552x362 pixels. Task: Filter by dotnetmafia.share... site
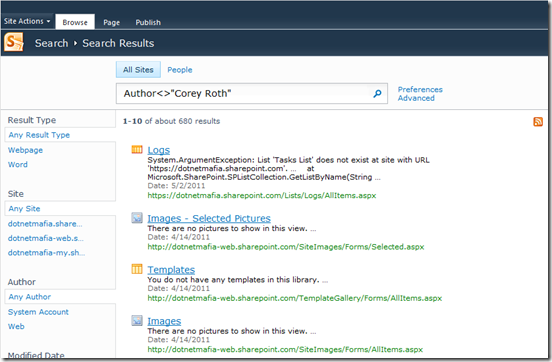click(45, 224)
